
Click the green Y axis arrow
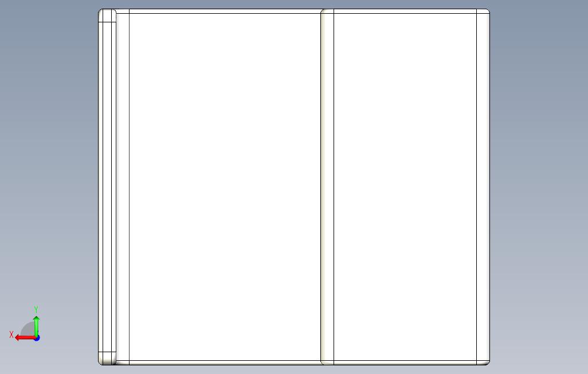tap(36, 326)
